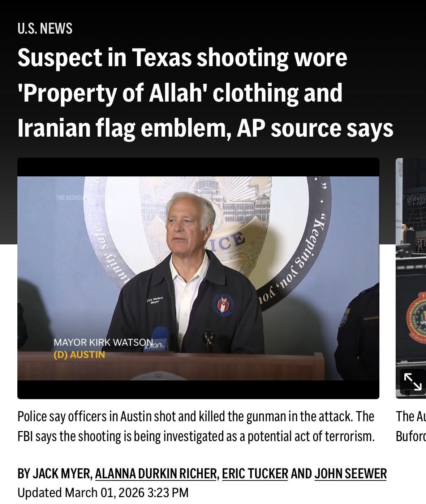Click the embroidered name on the mayor's jacket
The image size is (426, 504).
click(x=154, y=300)
